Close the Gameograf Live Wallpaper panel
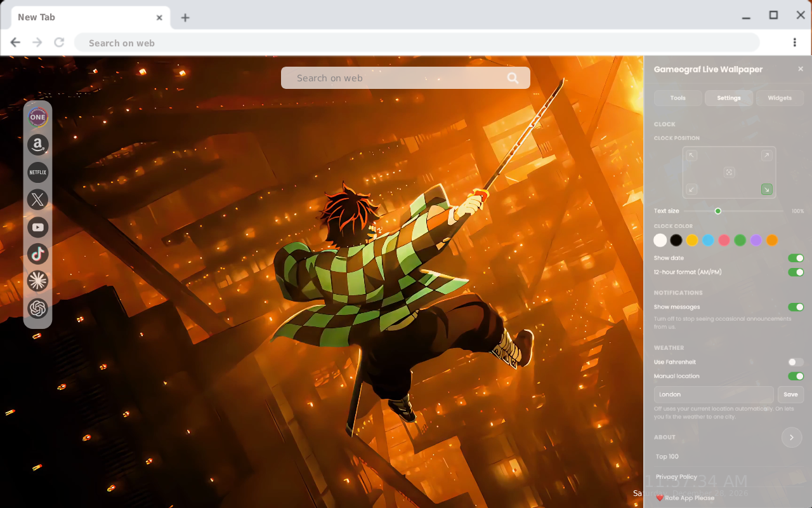 [801, 69]
